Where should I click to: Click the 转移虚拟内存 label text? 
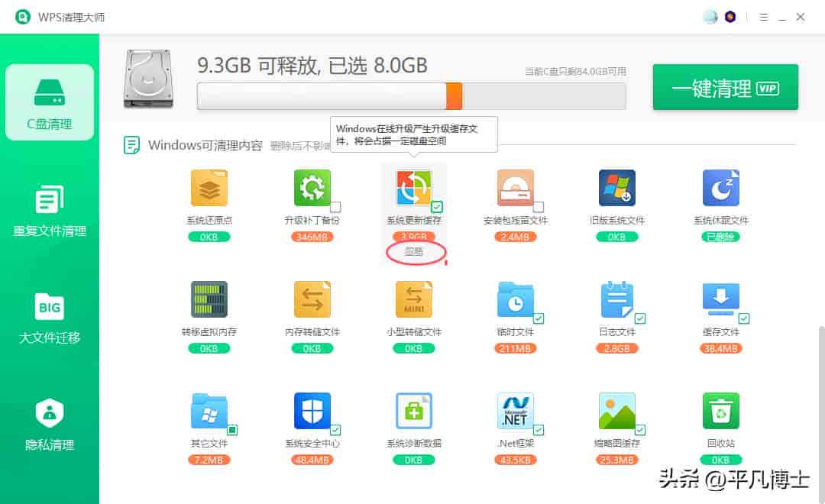coord(209,332)
